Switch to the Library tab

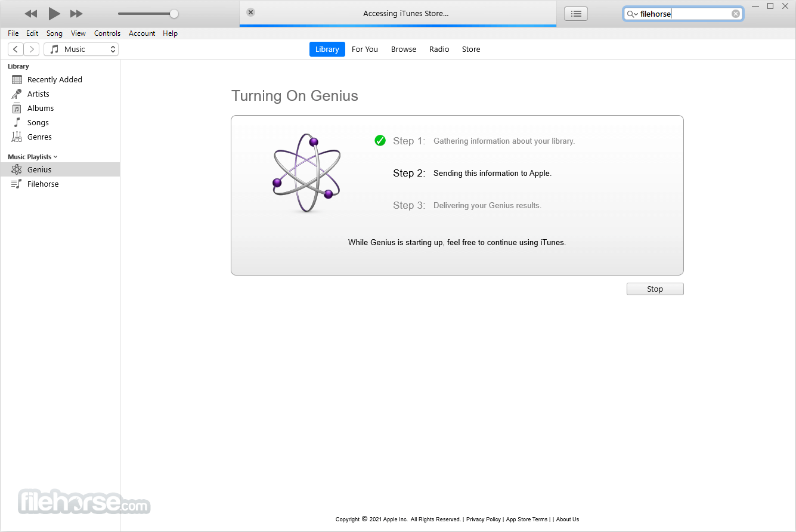(x=327, y=50)
